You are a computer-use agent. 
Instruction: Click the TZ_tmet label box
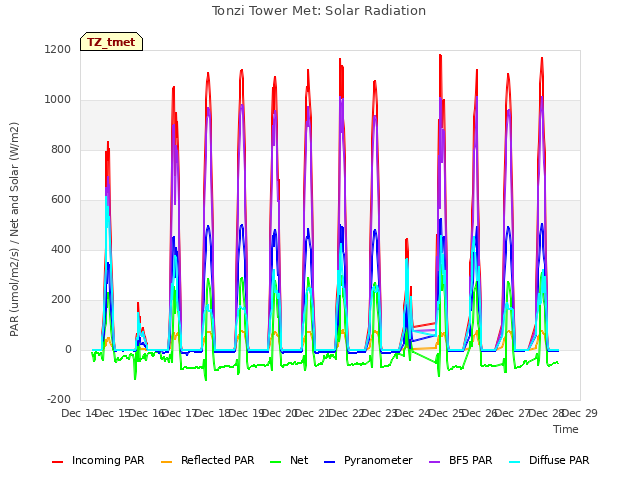(x=111, y=42)
